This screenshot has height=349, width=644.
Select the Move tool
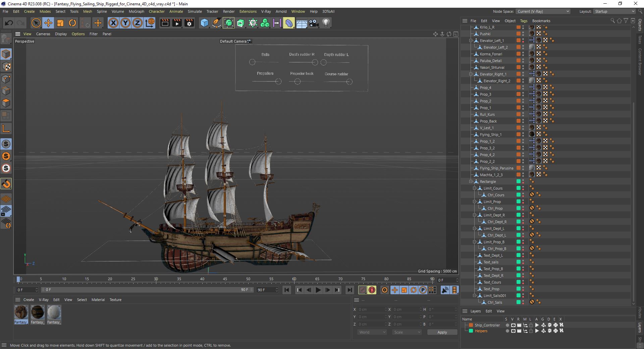pyautogui.click(x=48, y=23)
